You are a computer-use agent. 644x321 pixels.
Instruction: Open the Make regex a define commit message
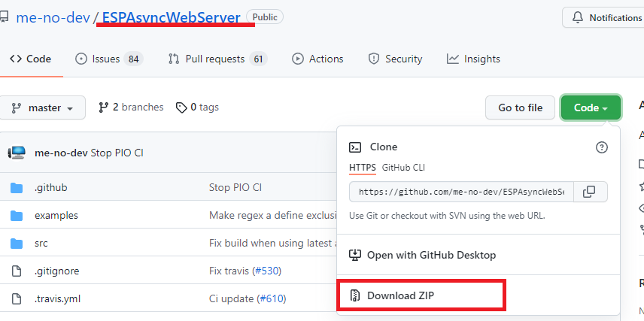[272, 215]
